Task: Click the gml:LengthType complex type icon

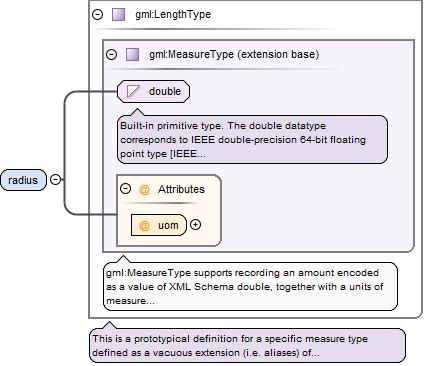Action: (118, 15)
